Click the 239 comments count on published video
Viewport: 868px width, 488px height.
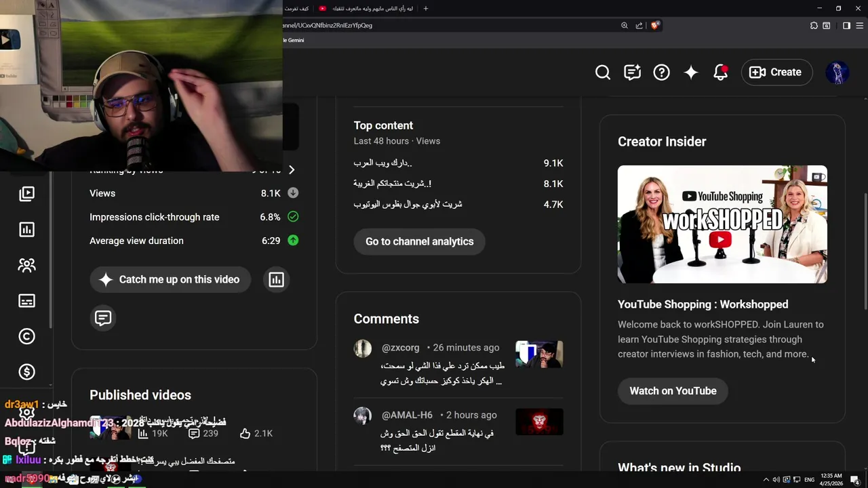click(x=203, y=433)
